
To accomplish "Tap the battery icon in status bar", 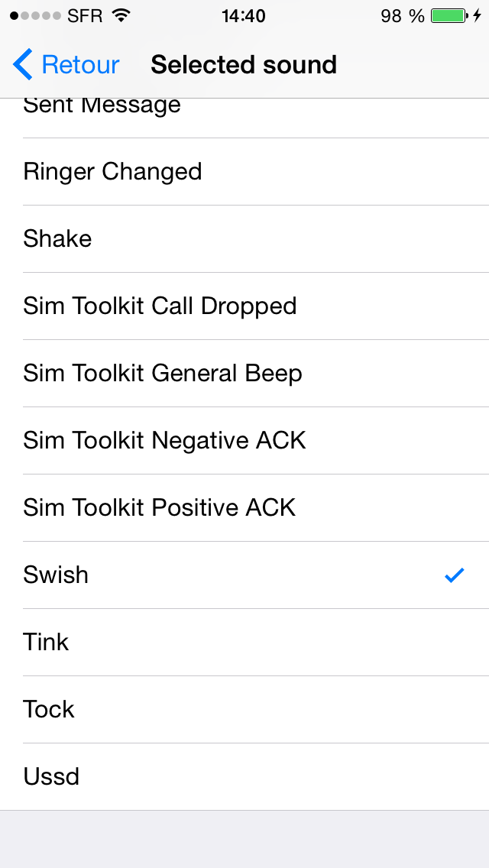I will (x=449, y=15).
